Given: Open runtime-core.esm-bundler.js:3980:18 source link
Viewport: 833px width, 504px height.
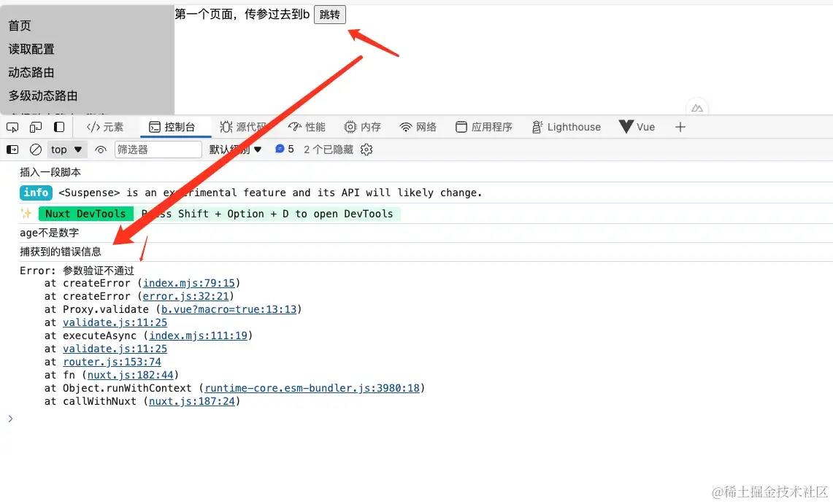Looking at the screenshot, I should pos(312,388).
